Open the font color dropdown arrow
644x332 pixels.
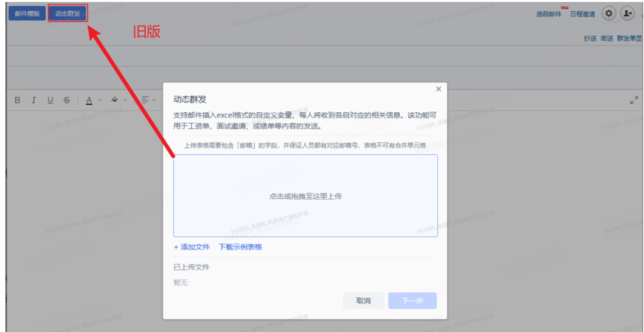click(100, 100)
